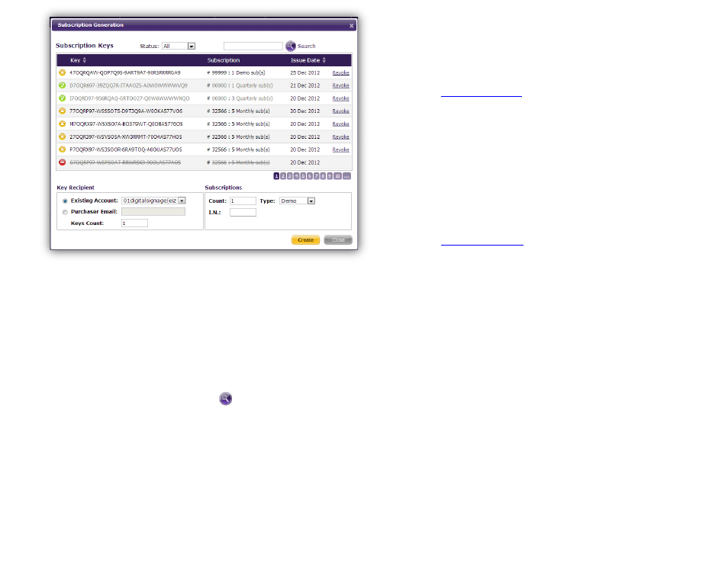Viewport: 728px width, 562px height.
Task: Revoke key 77OQRP97-WSSS0TS
Action: 341,111
